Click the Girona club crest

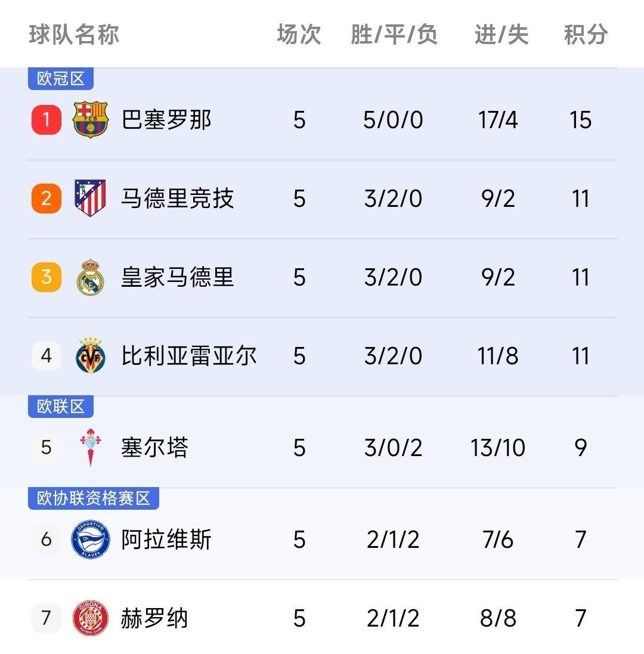(x=91, y=618)
